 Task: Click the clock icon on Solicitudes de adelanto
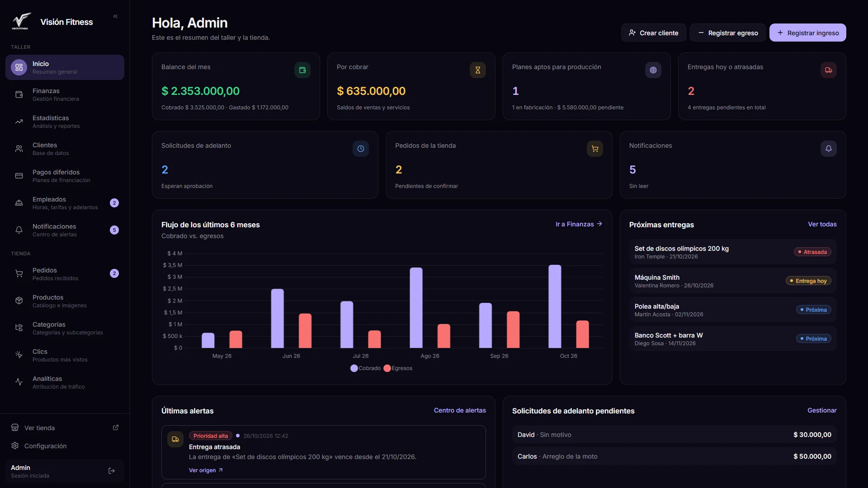(361, 149)
